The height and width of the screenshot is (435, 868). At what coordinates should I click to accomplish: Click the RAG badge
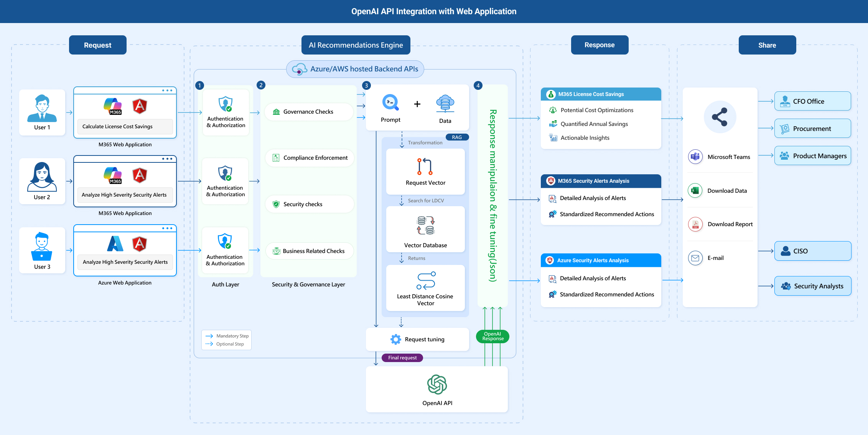coord(457,137)
